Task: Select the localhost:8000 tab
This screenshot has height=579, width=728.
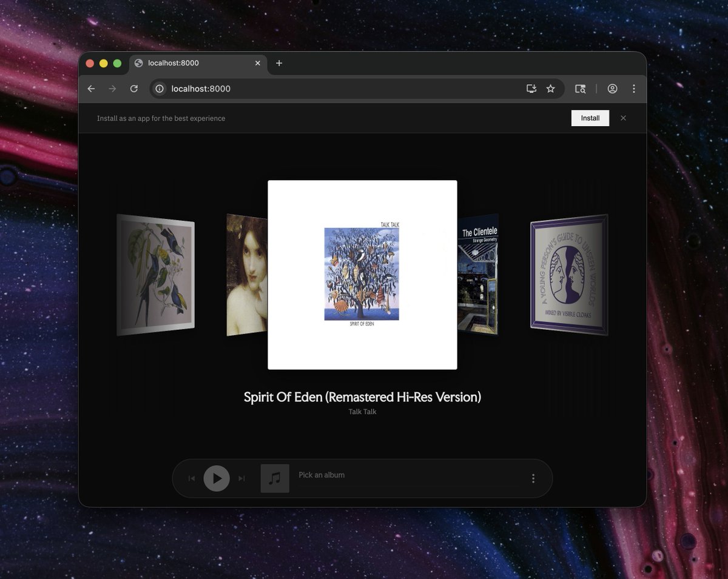Action: click(198, 63)
